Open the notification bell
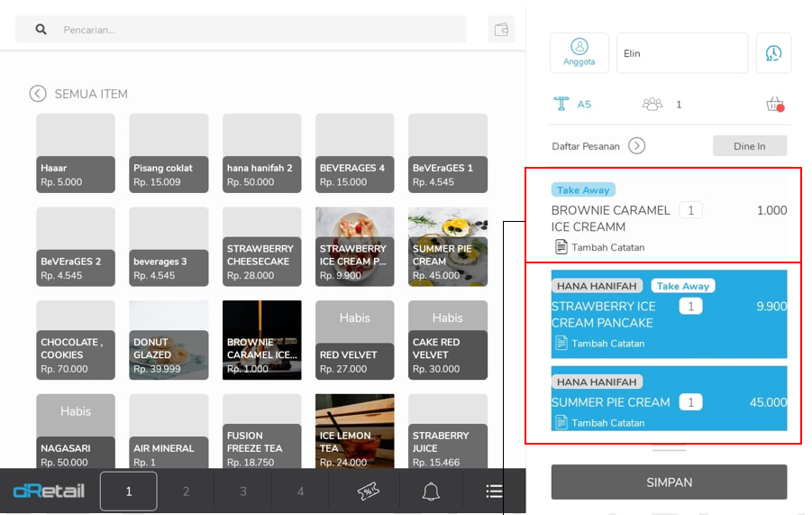Image resolution: width=812 pixels, height=515 pixels. 431,492
